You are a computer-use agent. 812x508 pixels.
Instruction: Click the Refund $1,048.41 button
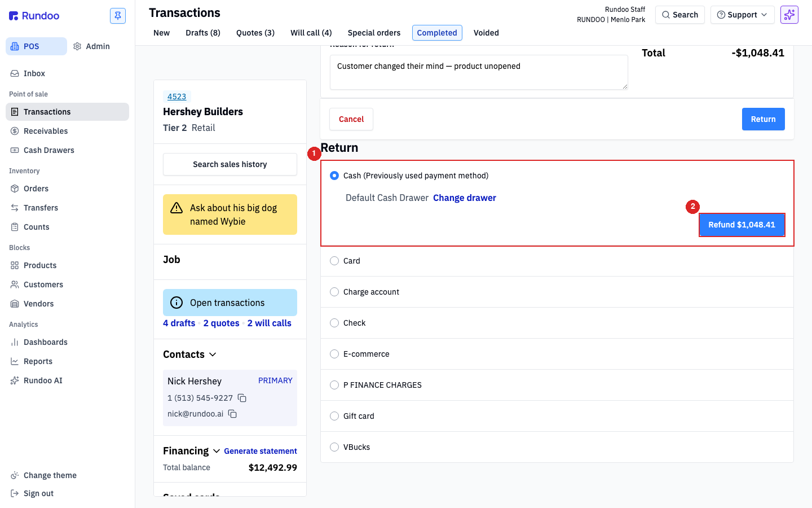click(742, 225)
